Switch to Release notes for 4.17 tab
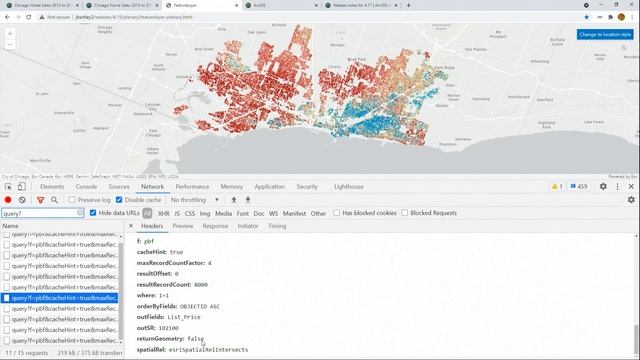640x360 pixels. pos(361,6)
